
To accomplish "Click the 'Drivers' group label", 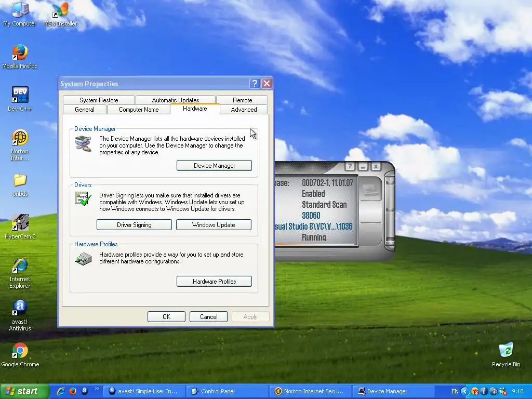I will [83, 185].
